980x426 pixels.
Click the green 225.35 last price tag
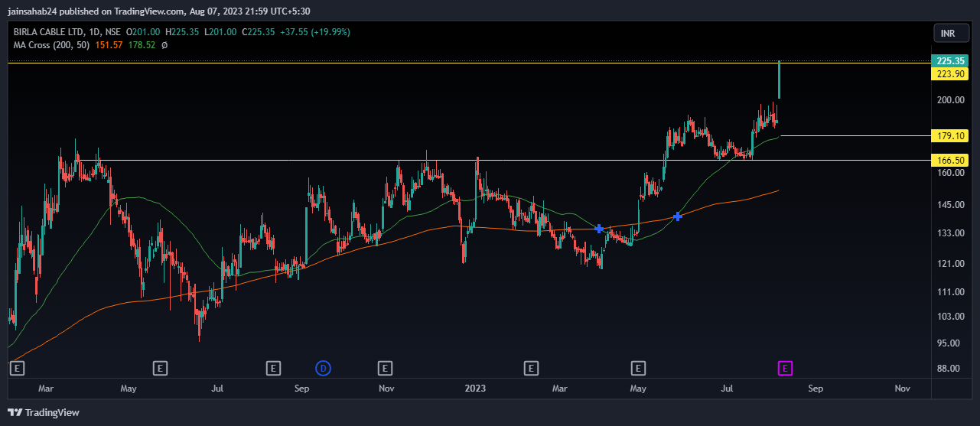[x=949, y=61]
